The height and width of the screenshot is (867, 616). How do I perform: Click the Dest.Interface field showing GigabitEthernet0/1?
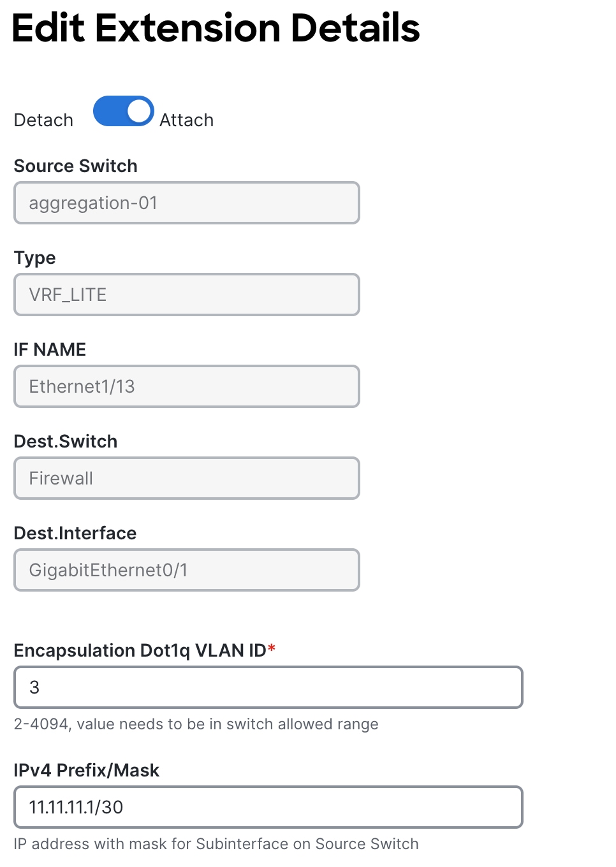click(186, 570)
